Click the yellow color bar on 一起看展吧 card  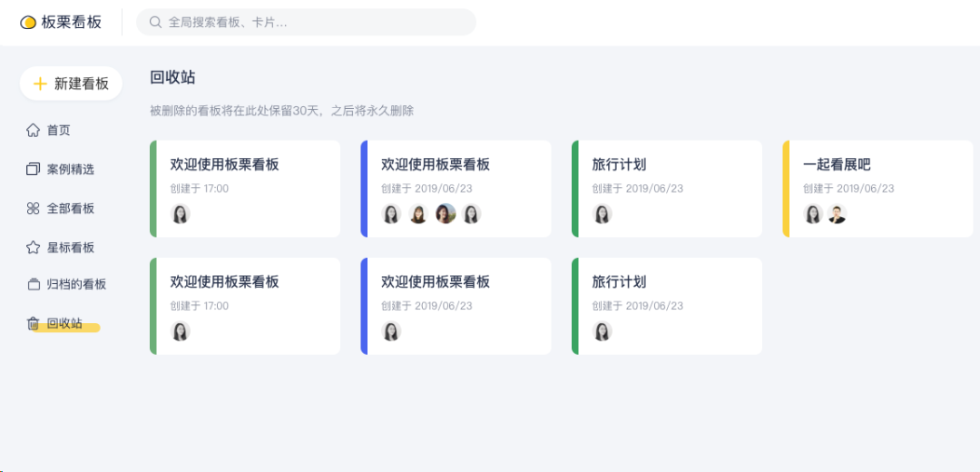coord(786,189)
